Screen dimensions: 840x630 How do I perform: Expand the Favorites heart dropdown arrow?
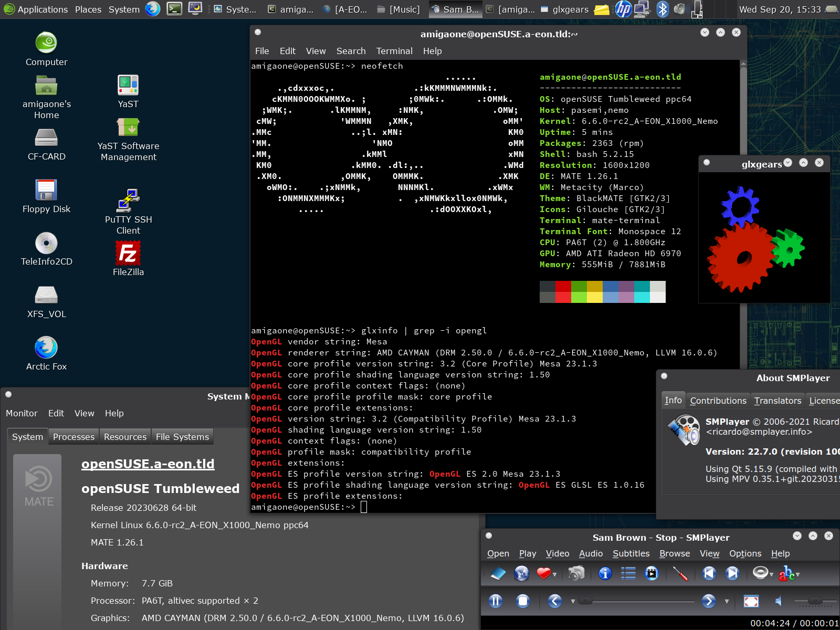point(555,575)
